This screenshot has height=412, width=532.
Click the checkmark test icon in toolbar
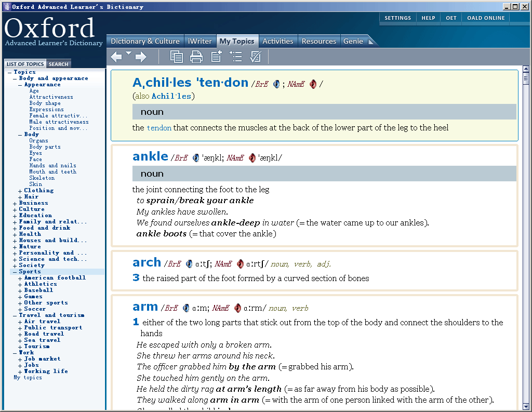(256, 57)
